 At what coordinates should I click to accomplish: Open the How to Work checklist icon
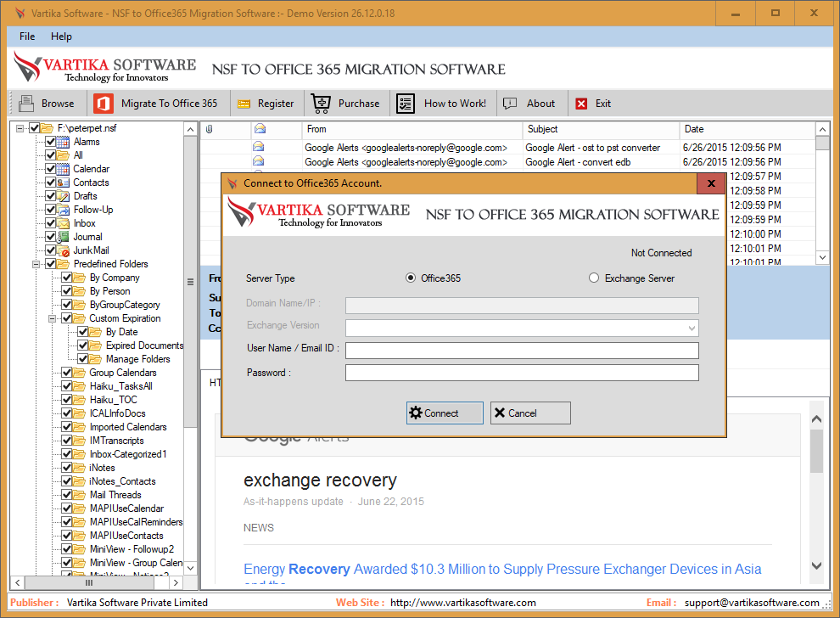click(406, 104)
